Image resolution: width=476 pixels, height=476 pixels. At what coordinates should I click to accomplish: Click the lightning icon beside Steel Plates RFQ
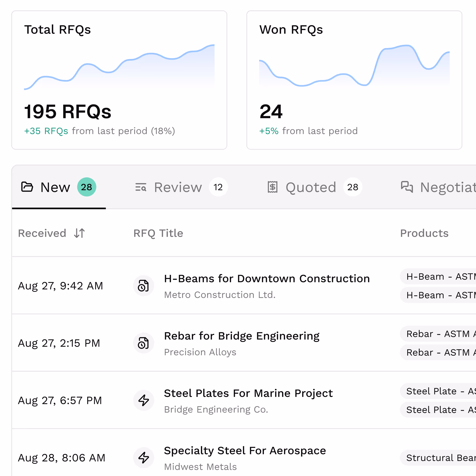(x=144, y=400)
